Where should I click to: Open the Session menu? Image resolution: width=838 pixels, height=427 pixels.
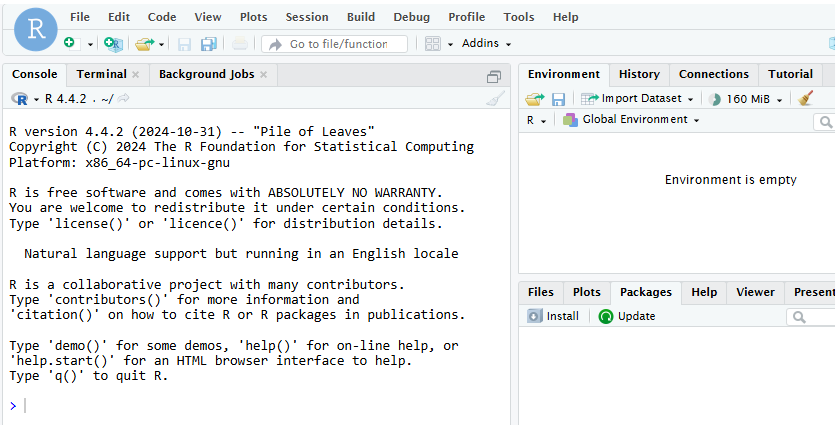pyautogui.click(x=307, y=17)
